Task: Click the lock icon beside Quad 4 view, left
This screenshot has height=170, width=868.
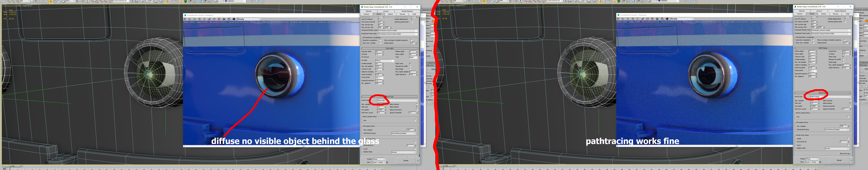Action: pos(387,162)
